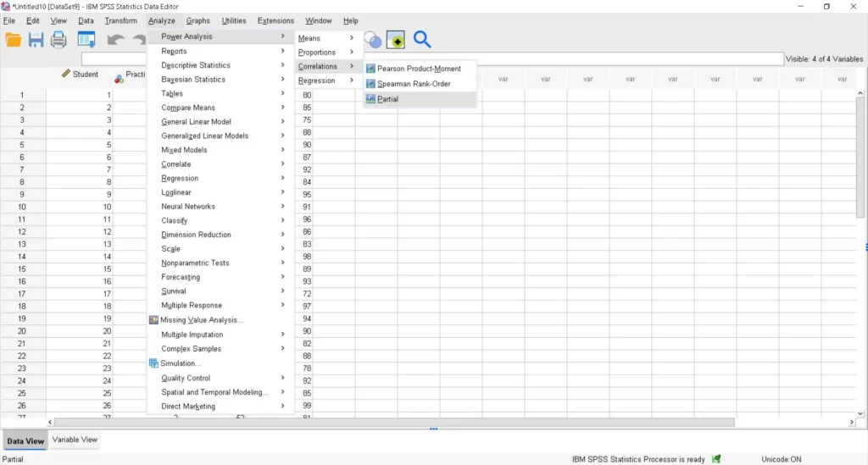The height and width of the screenshot is (465, 868).
Task: Click the Spearman Rank-Order item icon
Action: (370, 84)
